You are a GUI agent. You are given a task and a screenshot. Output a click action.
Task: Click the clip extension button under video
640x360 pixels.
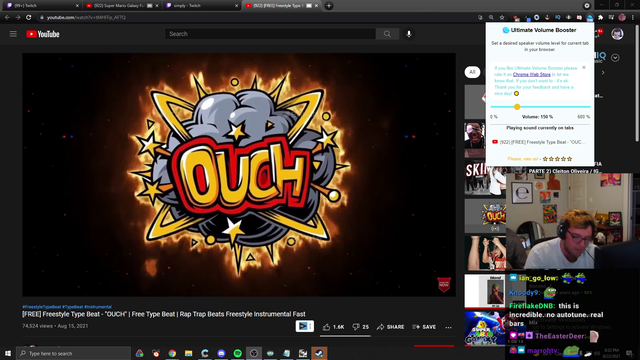(x=304, y=326)
